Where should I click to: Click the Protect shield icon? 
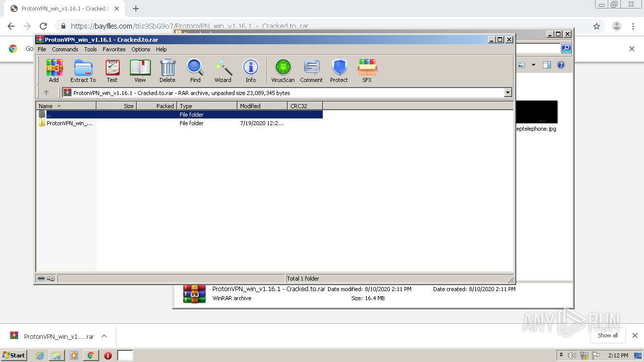click(339, 70)
